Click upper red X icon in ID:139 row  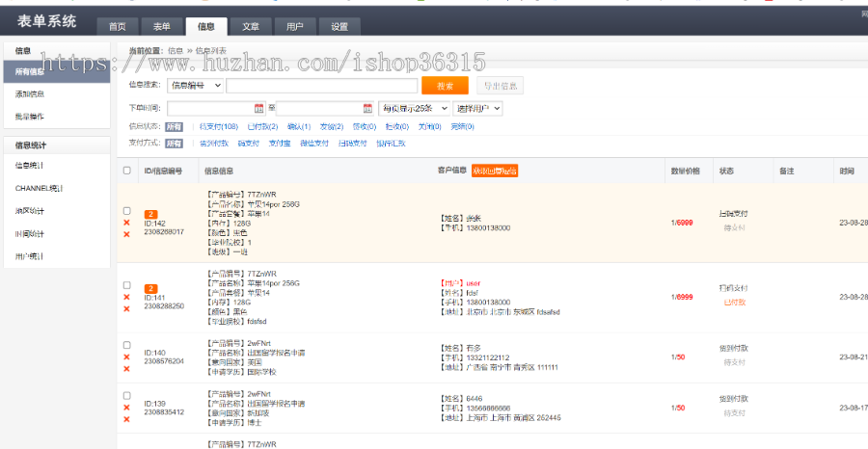(x=126, y=408)
